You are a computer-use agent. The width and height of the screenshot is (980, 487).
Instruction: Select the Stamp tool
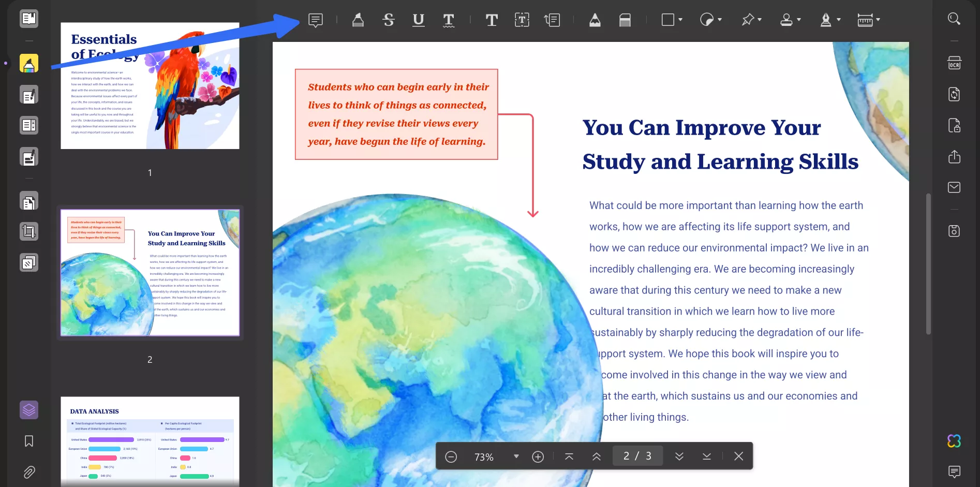[786, 20]
